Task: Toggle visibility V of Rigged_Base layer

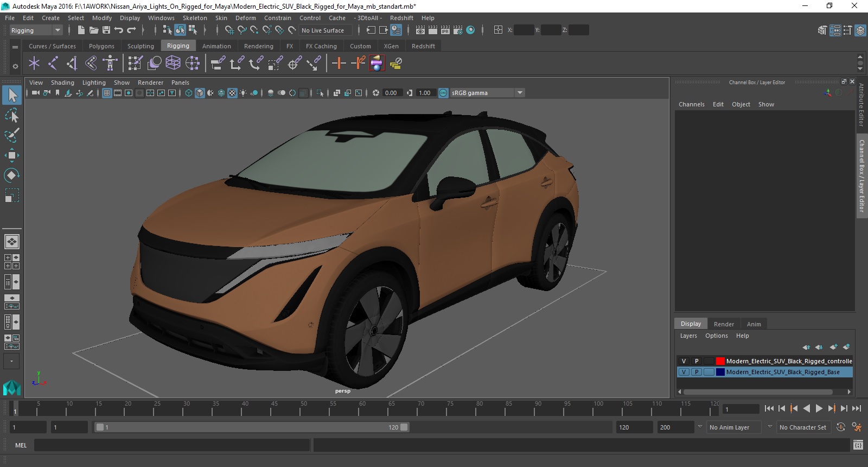Action: (684, 372)
